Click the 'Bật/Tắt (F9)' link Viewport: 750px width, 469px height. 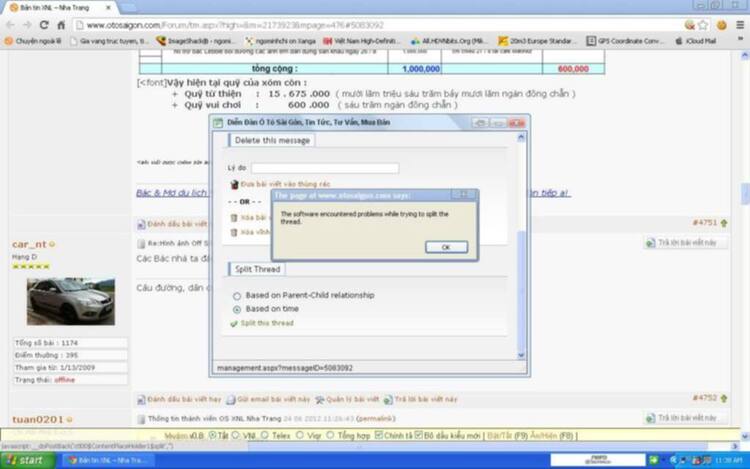pos(507,436)
